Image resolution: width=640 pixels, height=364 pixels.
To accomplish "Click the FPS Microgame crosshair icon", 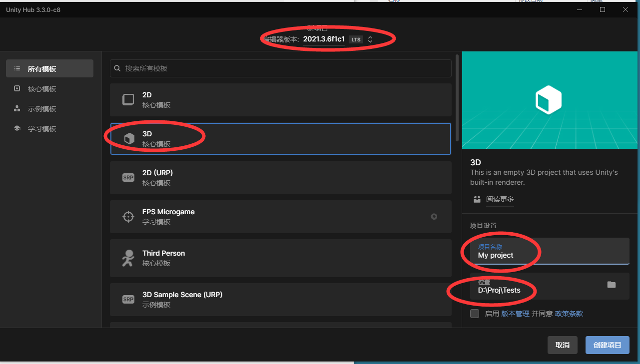I will (128, 217).
